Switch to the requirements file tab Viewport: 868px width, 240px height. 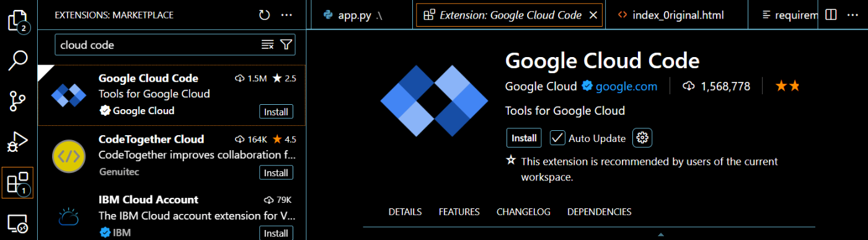pyautogui.click(x=784, y=15)
